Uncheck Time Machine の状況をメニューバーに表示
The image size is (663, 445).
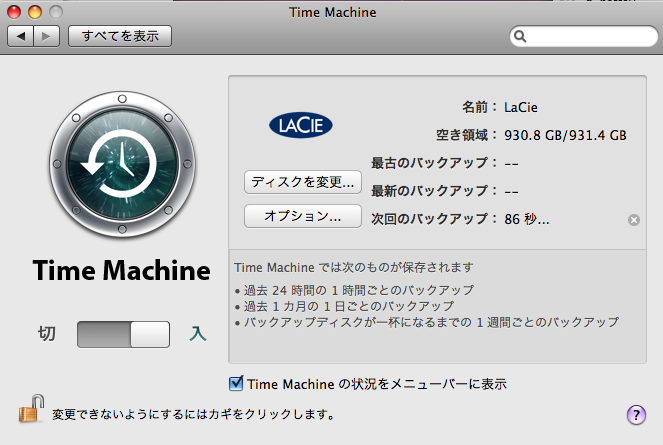(x=236, y=383)
